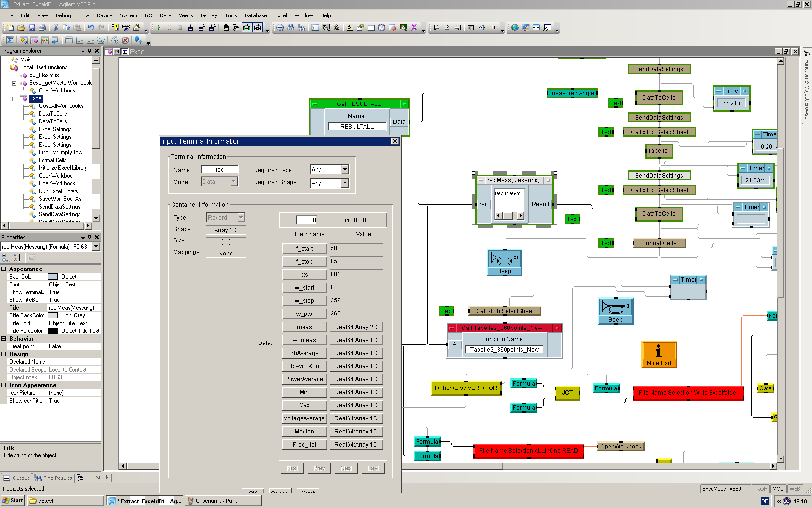This screenshot has height=508, width=812.
Task: Click the Run program play icon
Action: click(159, 28)
